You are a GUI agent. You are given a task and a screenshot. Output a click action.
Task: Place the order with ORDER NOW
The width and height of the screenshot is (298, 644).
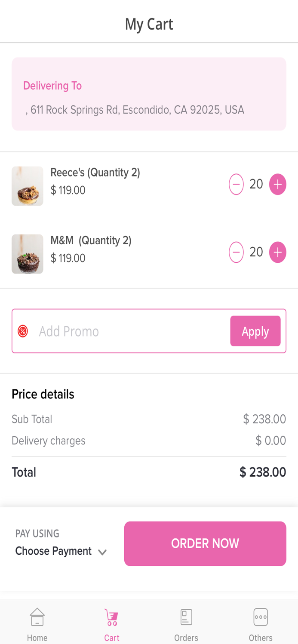[x=205, y=544]
